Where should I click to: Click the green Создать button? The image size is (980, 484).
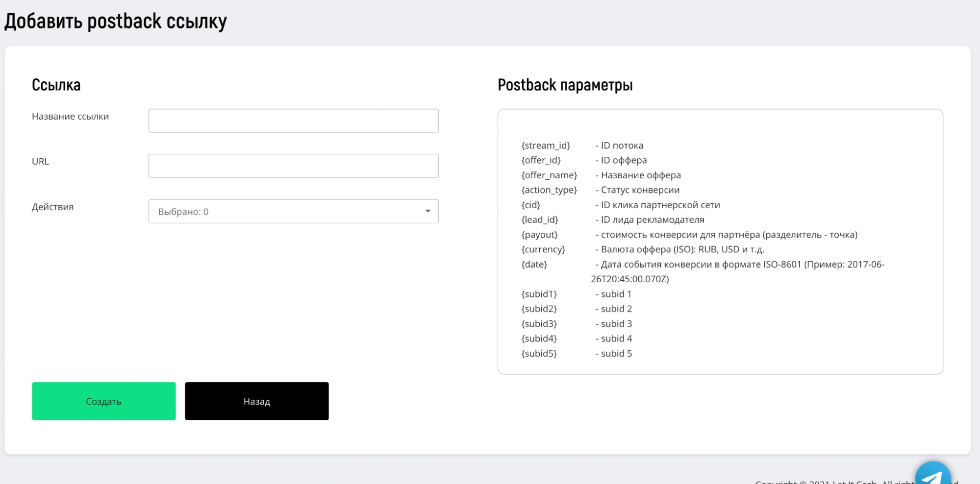[x=103, y=401]
